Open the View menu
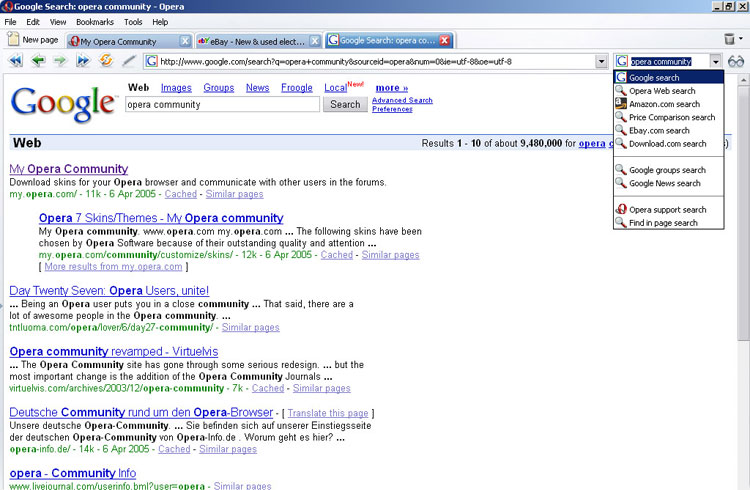 coord(58,22)
